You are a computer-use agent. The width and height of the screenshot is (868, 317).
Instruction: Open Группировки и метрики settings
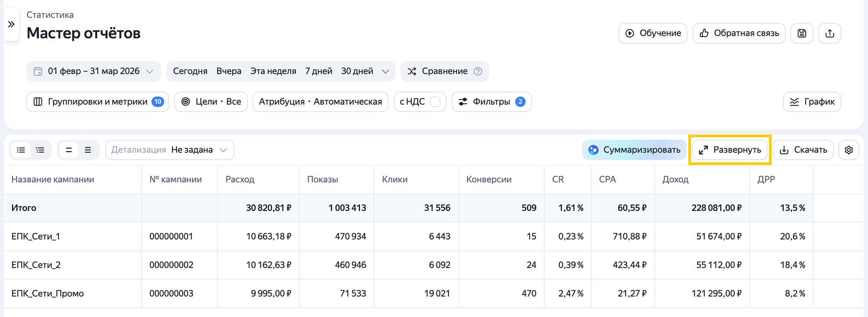coord(98,102)
